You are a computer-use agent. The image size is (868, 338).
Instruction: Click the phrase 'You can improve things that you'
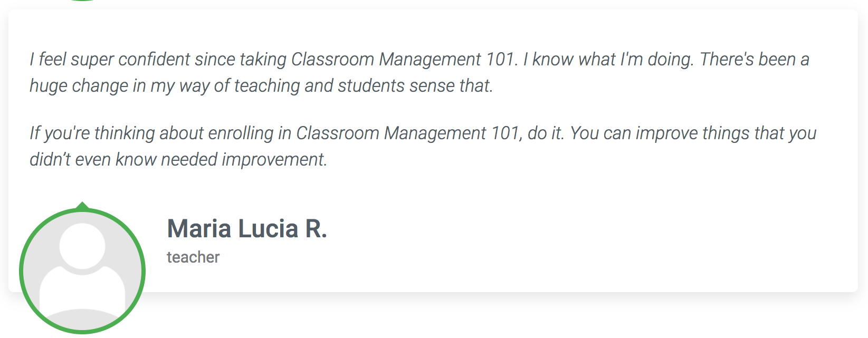[x=693, y=133]
